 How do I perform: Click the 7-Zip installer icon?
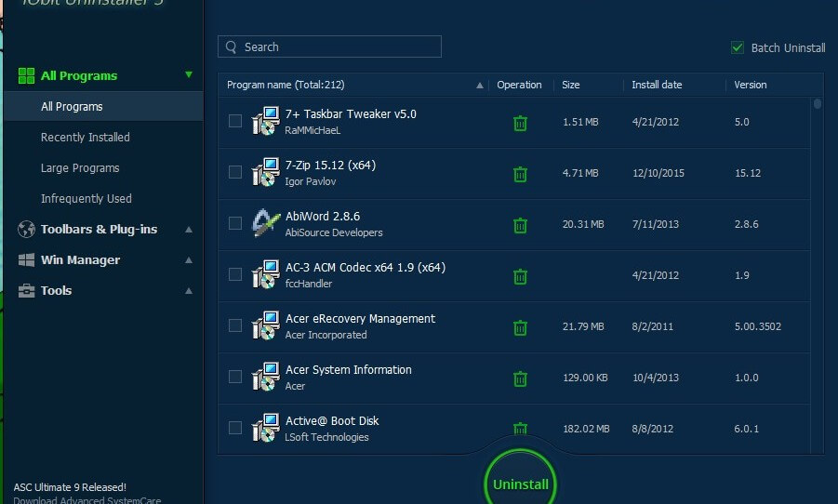click(266, 172)
